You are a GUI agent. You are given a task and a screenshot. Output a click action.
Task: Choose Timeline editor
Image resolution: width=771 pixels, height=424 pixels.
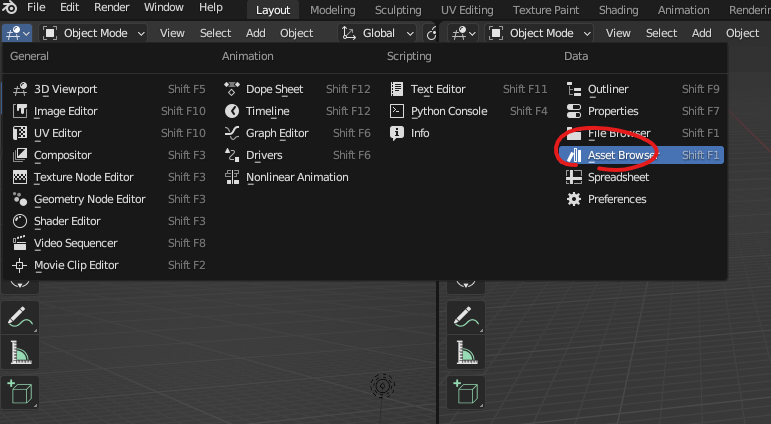(297, 111)
